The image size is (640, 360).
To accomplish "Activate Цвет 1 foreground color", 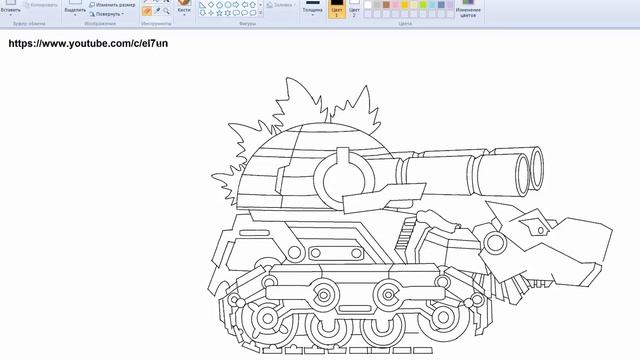I will (337, 9).
